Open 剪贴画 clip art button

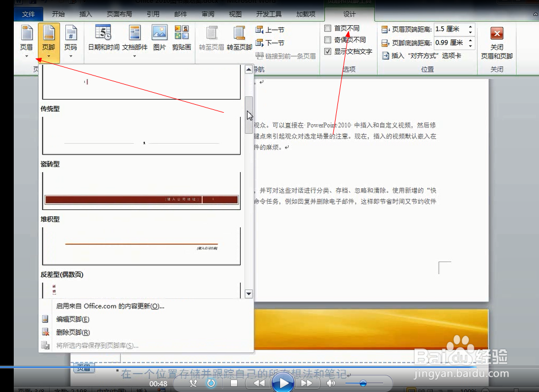pyautogui.click(x=182, y=38)
